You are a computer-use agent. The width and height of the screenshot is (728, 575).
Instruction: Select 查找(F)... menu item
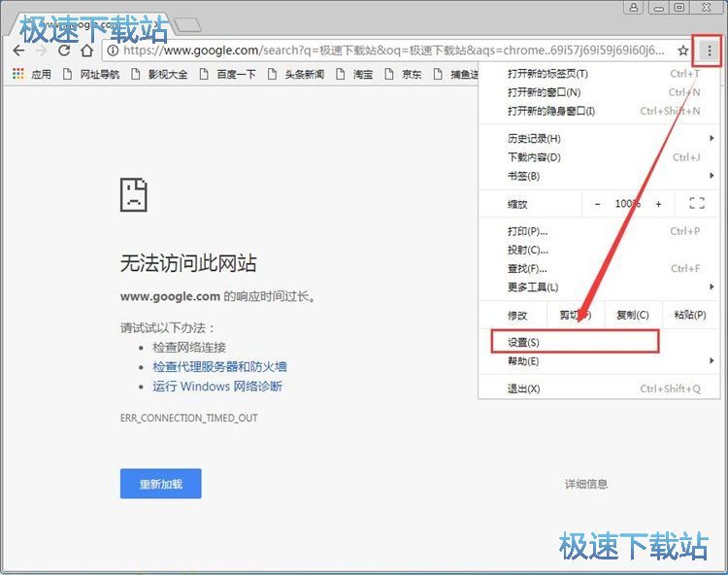pyautogui.click(x=599, y=268)
